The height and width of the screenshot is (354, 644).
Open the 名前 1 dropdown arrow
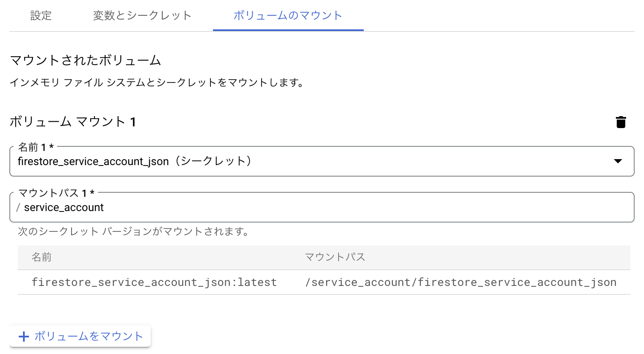click(619, 161)
